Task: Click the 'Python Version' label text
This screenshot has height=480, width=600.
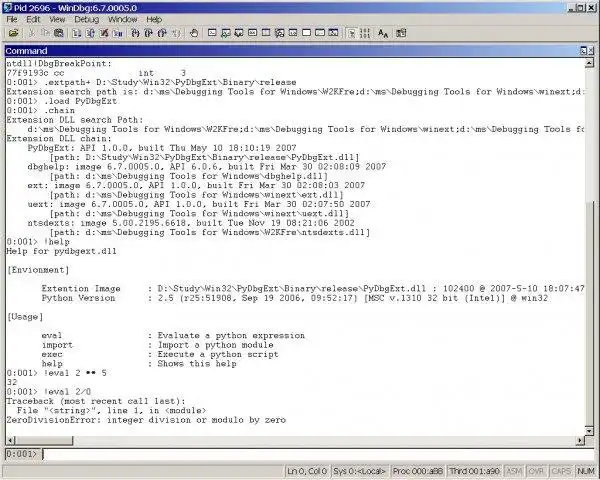Action: [78, 298]
